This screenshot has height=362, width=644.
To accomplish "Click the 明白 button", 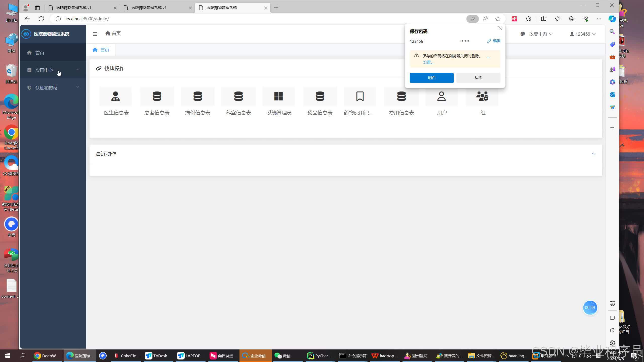I will (x=431, y=78).
